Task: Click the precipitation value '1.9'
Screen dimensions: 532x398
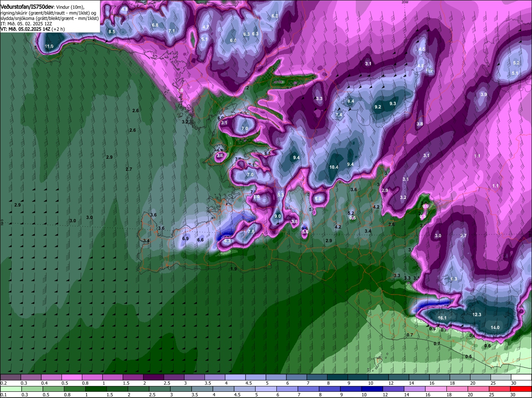Action: click(234, 269)
